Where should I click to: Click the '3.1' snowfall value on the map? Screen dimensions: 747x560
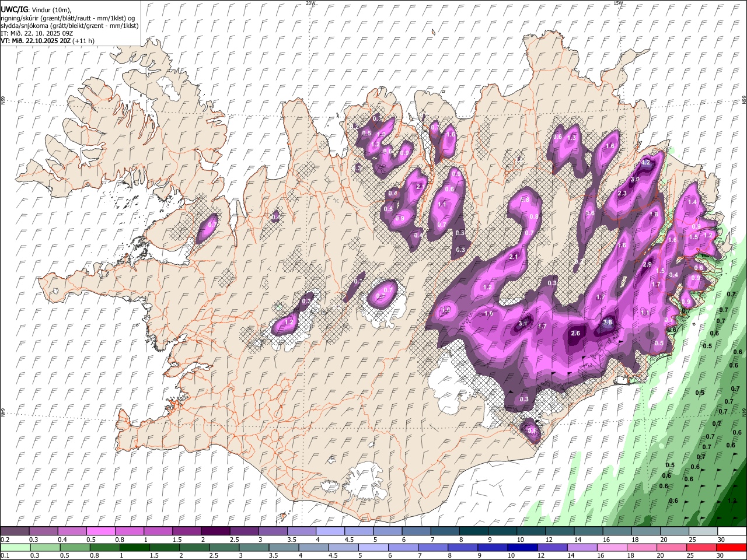click(523, 324)
